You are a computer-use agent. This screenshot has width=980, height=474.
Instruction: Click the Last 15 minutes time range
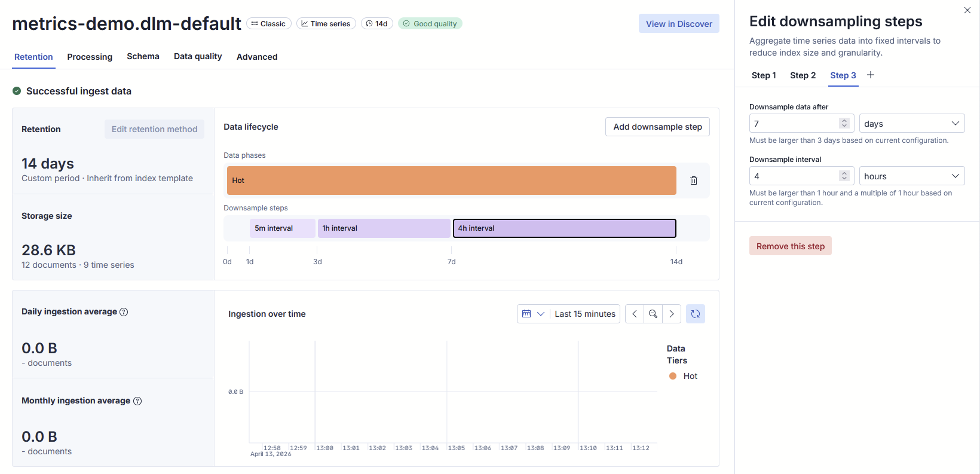pos(585,314)
